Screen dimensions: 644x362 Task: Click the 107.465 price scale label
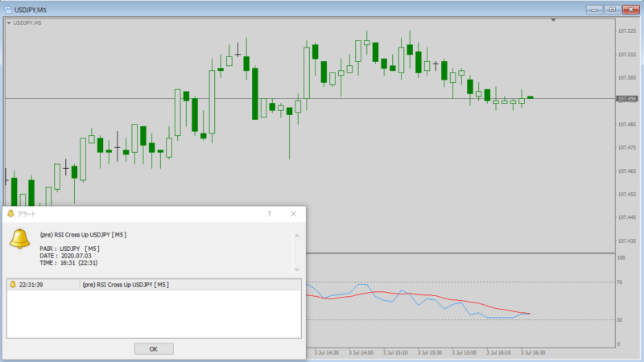(627, 171)
